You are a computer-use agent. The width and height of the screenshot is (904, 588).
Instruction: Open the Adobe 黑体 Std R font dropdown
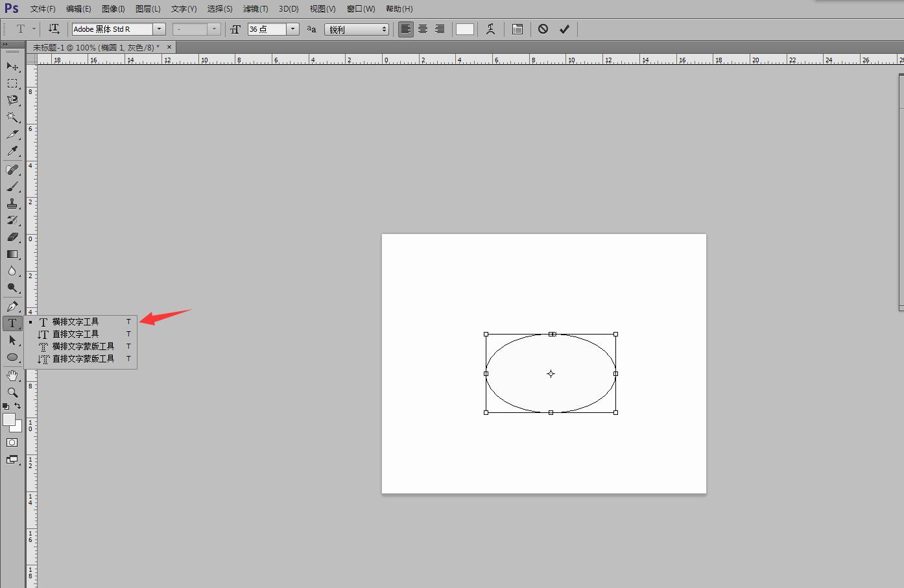click(159, 29)
